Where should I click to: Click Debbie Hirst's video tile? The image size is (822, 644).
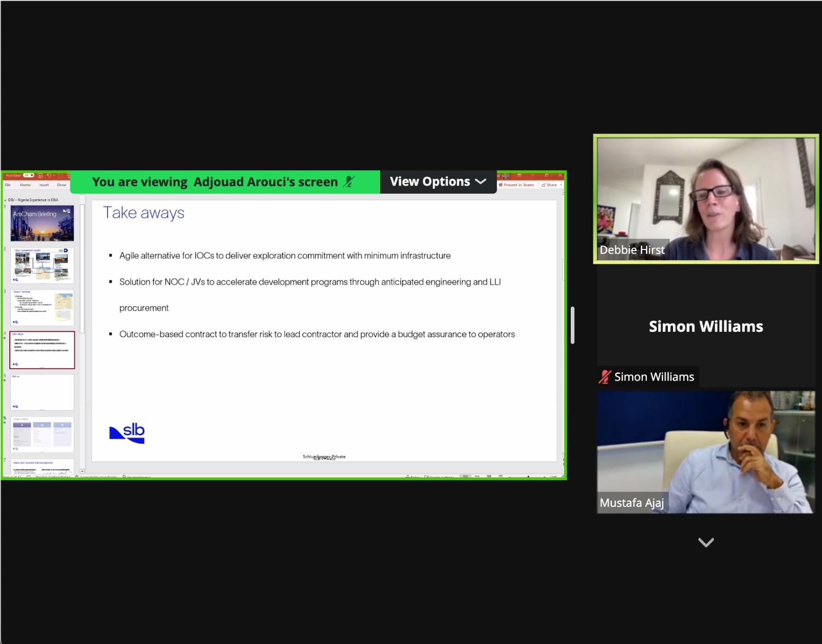(x=706, y=199)
